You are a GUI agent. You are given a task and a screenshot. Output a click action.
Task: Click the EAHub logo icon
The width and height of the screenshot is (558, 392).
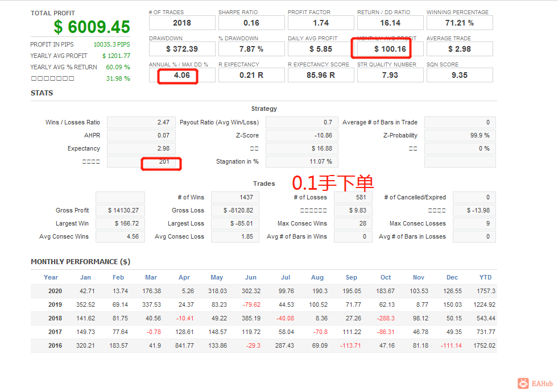coord(523,383)
